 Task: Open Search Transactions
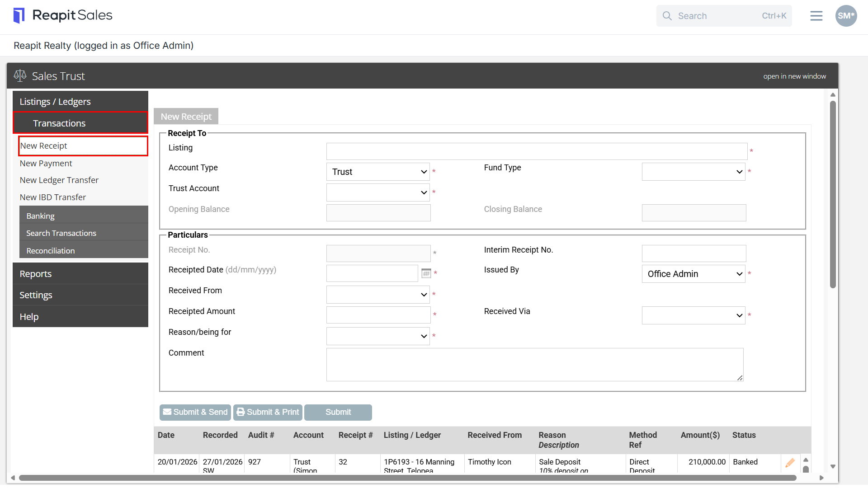(x=84, y=233)
